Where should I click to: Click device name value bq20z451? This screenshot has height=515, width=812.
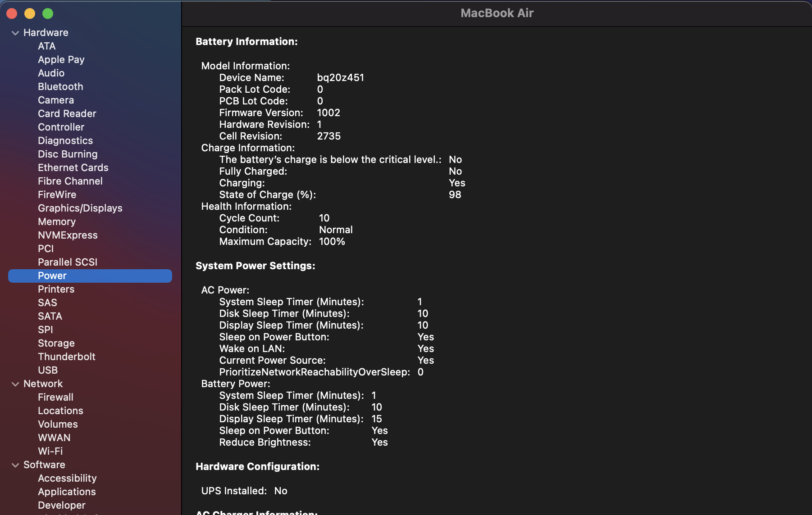click(341, 78)
